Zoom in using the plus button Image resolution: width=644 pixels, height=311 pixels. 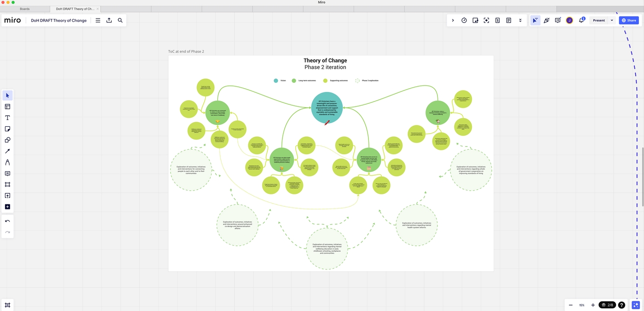pyautogui.click(x=593, y=305)
